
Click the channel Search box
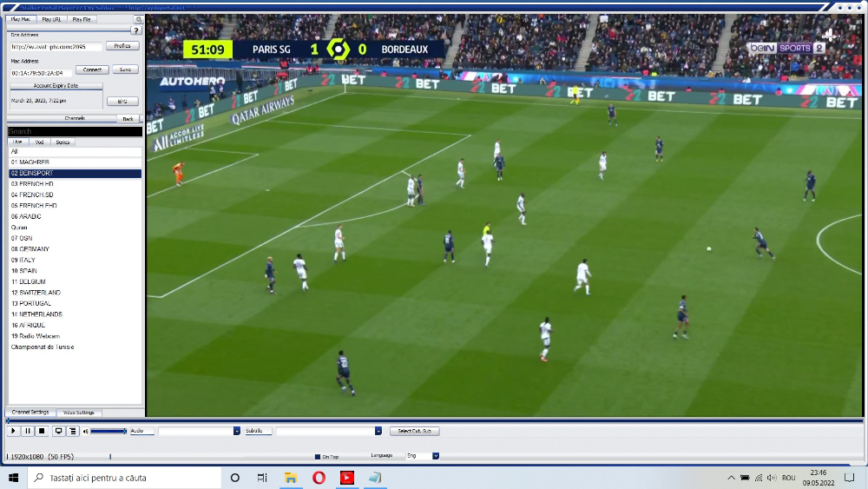[x=75, y=131]
